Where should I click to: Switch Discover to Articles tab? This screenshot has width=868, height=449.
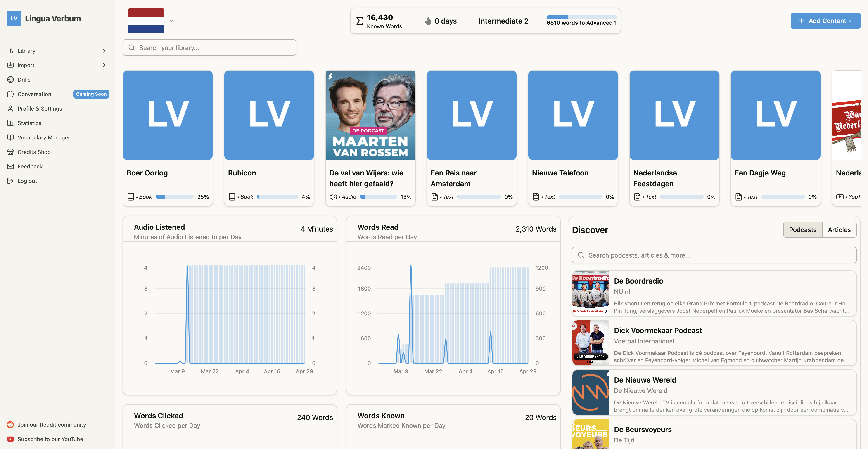[839, 230]
